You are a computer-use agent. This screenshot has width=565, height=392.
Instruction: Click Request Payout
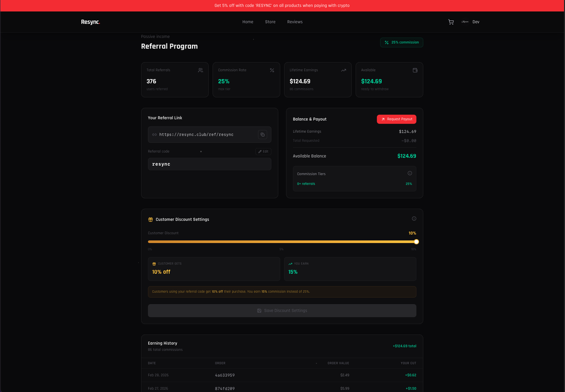tap(396, 119)
